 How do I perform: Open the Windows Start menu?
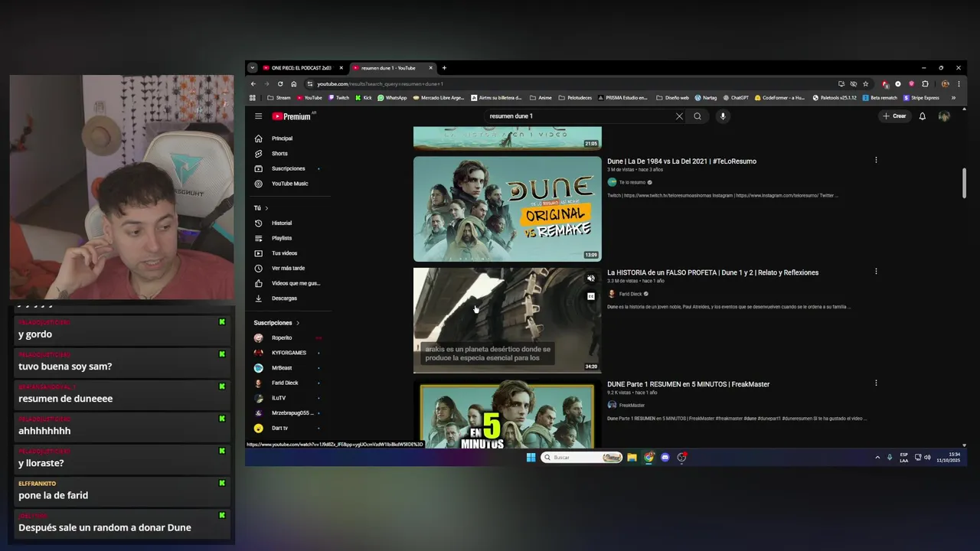pos(531,458)
